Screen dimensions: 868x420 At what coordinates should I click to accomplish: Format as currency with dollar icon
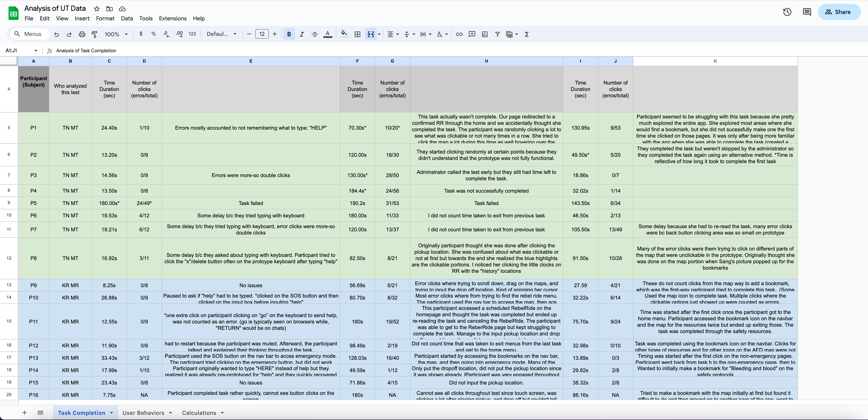tap(141, 34)
